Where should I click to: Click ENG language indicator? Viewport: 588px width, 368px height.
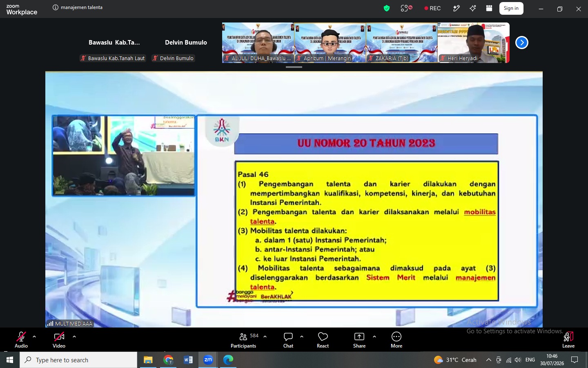530,360
